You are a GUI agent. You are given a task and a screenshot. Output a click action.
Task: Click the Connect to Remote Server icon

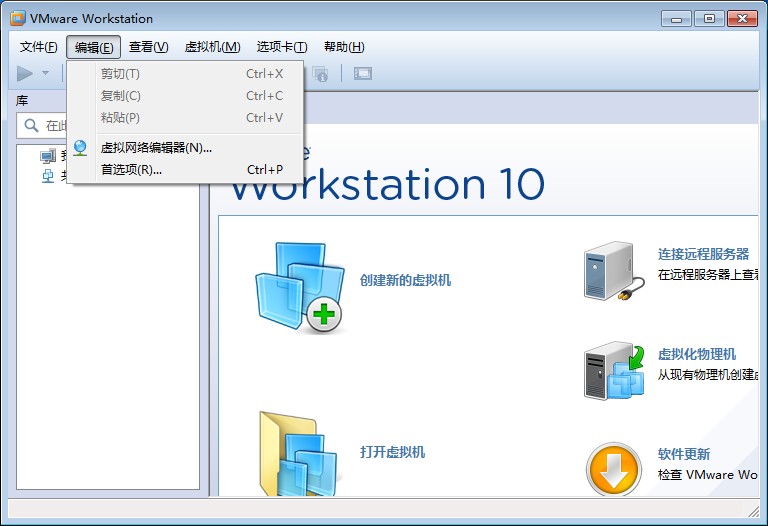pos(614,271)
